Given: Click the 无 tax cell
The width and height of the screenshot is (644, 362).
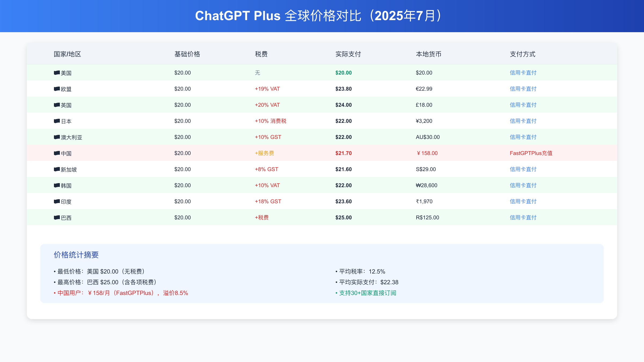Looking at the screenshot, I should pyautogui.click(x=258, y=73).
